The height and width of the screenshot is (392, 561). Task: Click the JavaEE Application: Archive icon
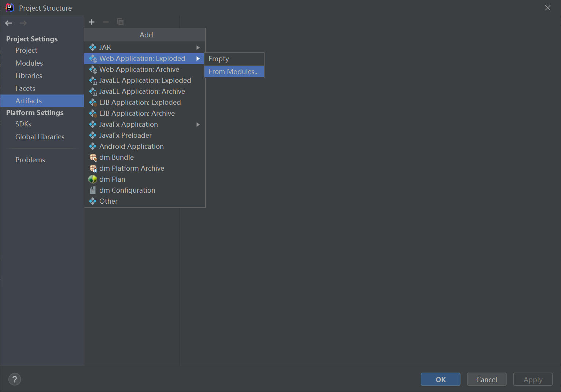pyautogui.click(x=93, y=92)
